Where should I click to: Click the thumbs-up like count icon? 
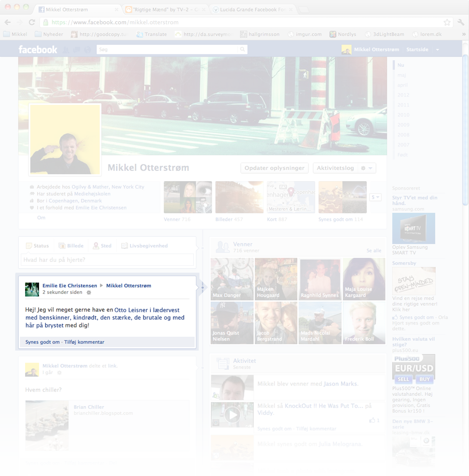tap(372, 421)
